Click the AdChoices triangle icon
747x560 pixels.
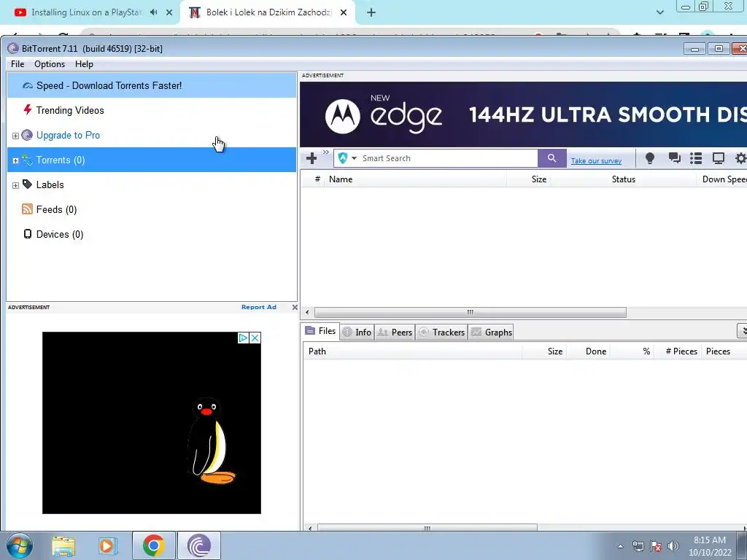click(243, 338)
